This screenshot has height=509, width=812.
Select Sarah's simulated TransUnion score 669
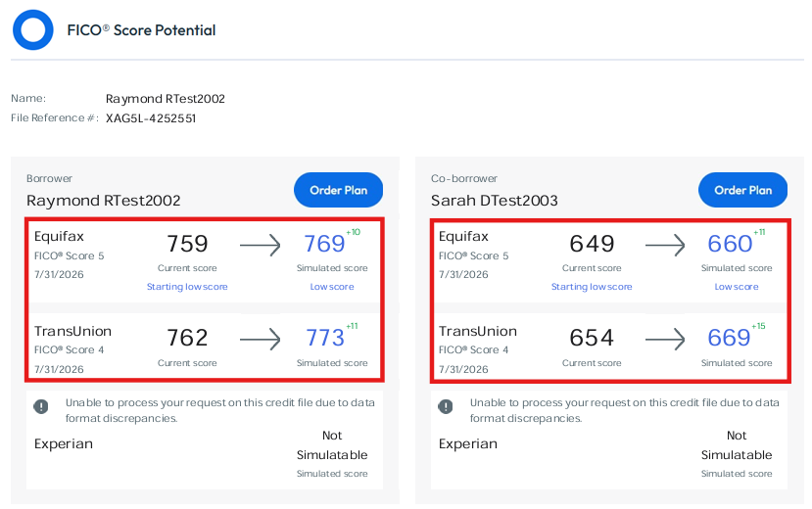point(729,338)
